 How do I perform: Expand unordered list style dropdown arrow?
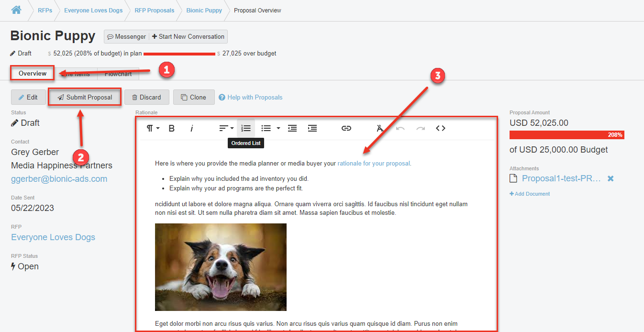278,128
